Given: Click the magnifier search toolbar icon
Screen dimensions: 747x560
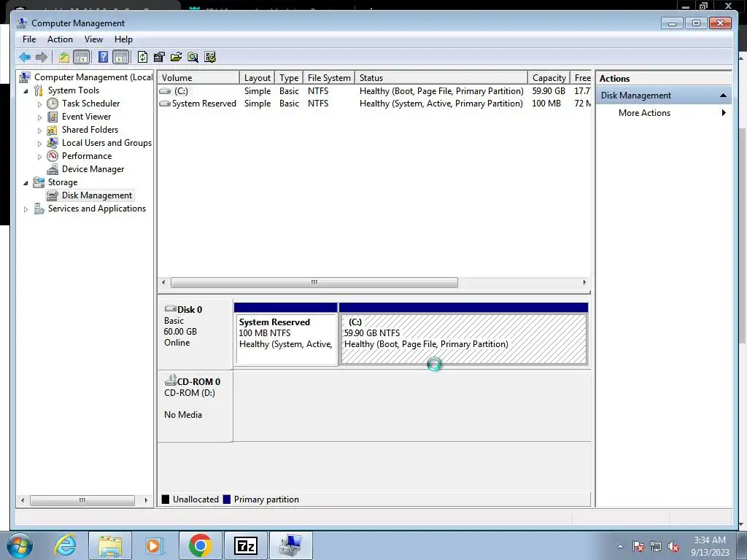Looking at the screenshot, I should tap(193, 57).
